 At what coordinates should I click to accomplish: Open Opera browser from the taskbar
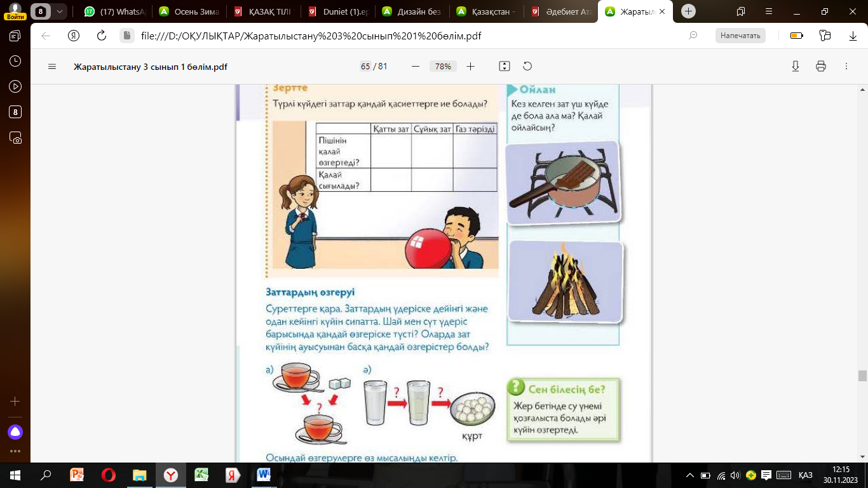pos(108,475)
